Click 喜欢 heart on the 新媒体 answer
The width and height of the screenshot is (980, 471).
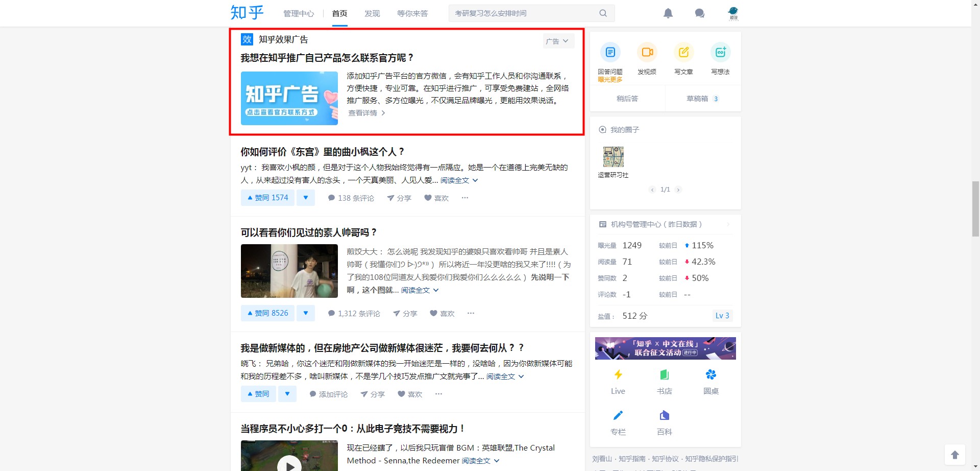[410, 394]
